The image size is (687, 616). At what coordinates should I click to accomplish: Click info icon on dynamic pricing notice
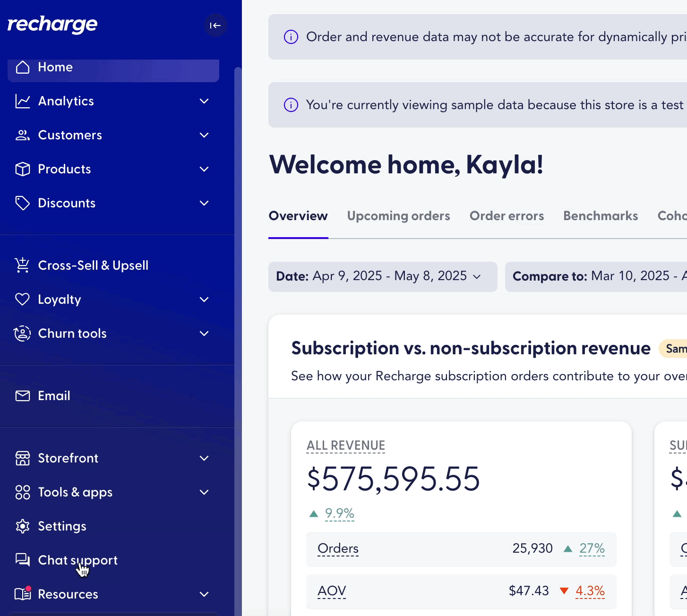pyautogui.click(x=291, y=37)
